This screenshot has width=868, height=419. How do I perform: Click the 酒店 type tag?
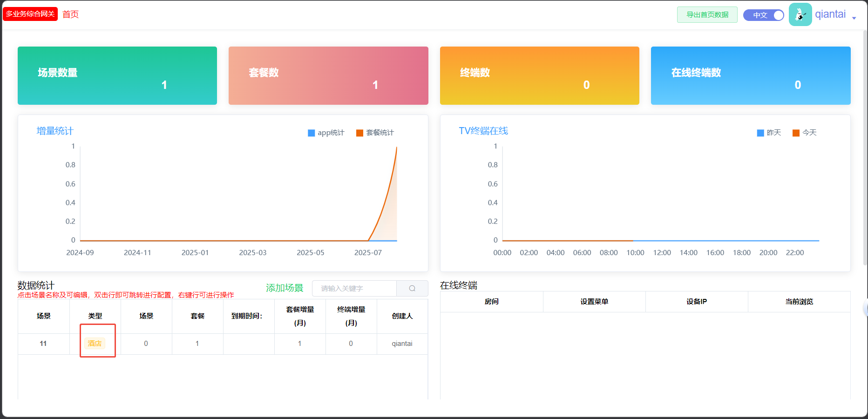(95, 344)
